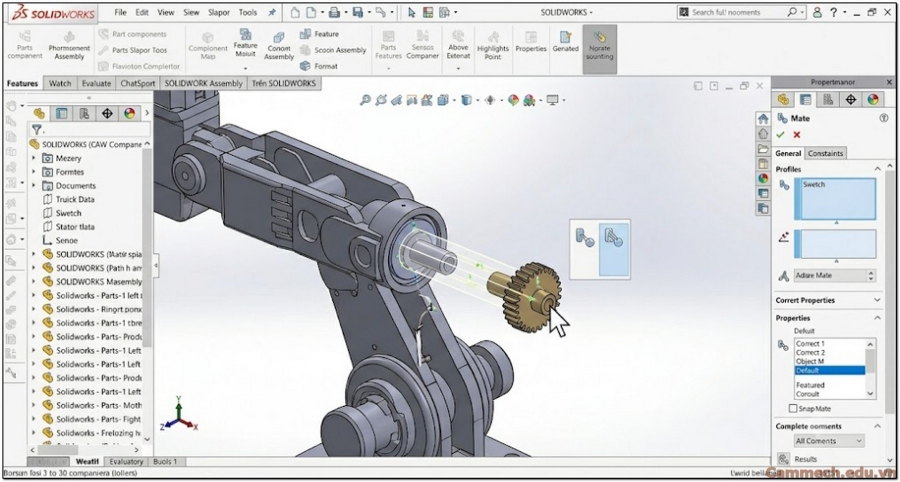Click the second empty profile selection box
The height and width of the screenshot is (482, 900).
click(x=835, y=244)
